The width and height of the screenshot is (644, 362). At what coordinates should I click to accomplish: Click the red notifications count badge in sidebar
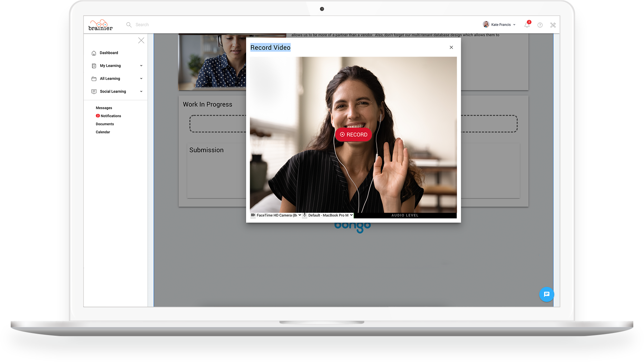coord(98,116)
